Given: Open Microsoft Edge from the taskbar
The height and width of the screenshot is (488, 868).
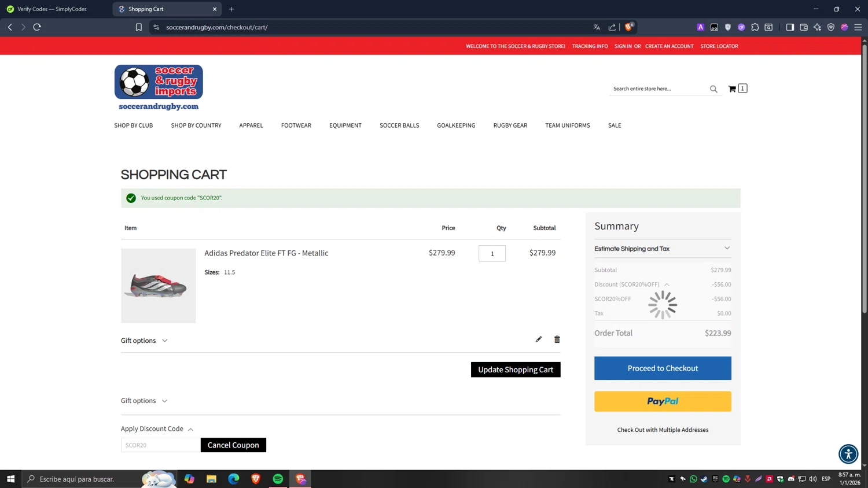Looking at the screenshot, I should [234, 479].
